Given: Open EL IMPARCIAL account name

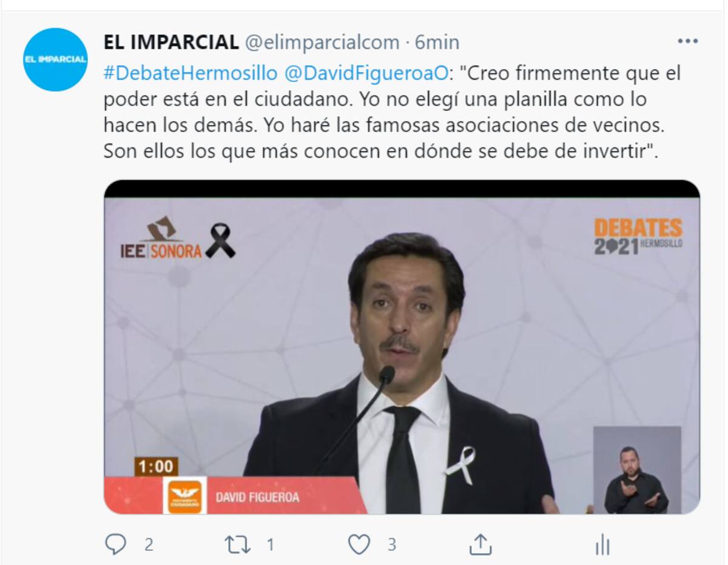Looking at the screenshot, I should click(x=171, y=42).
